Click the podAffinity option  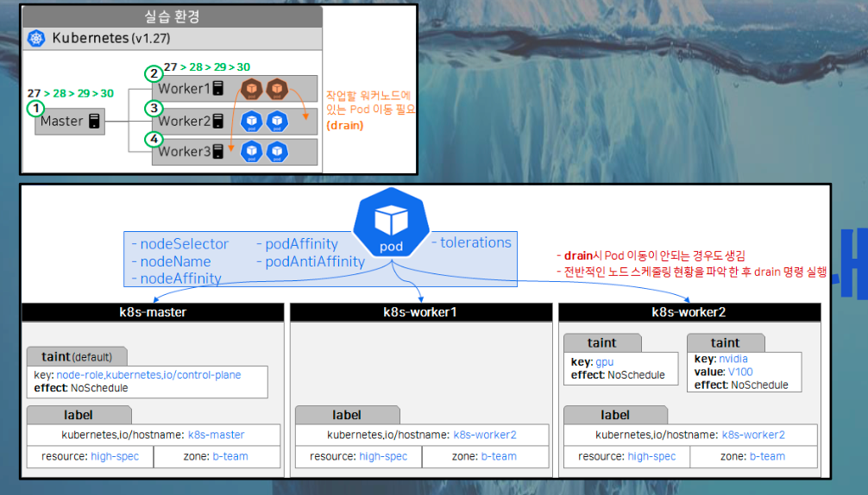pyautogui.click(x=298, y=244)
